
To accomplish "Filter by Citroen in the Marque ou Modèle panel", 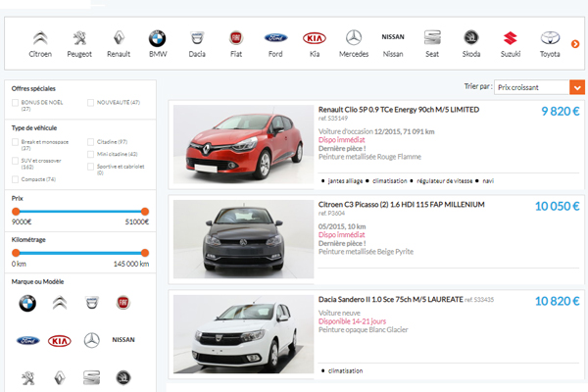I will (x=60, y=303).
